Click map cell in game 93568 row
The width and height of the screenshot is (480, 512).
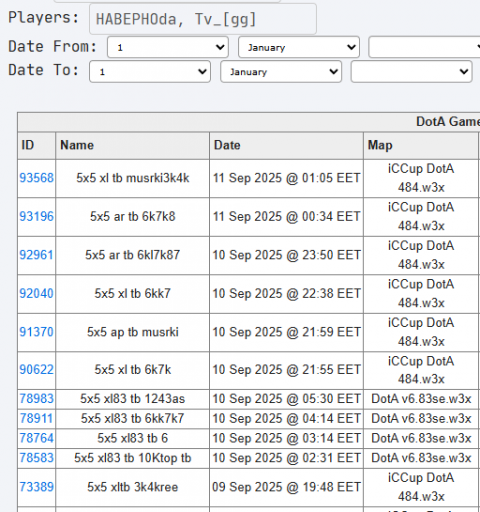[421, 178]
